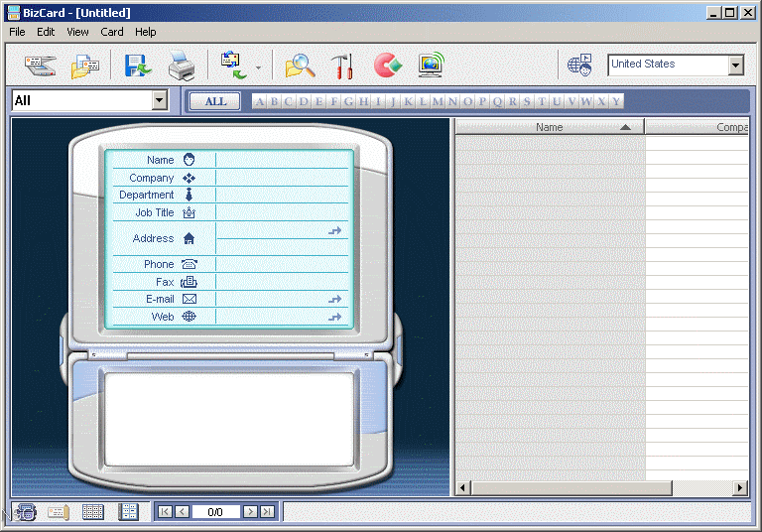The height and width of the screenshot is (532, 762).
Task: Click the Phone telephone icon
Action: pos(190,264)
